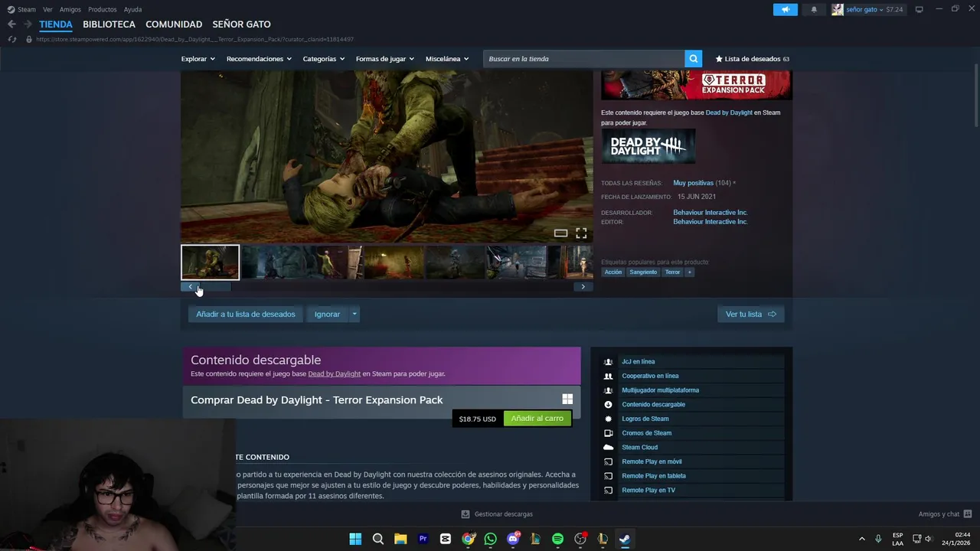Expand the Recomendaciones dropdown

point(259,59)
